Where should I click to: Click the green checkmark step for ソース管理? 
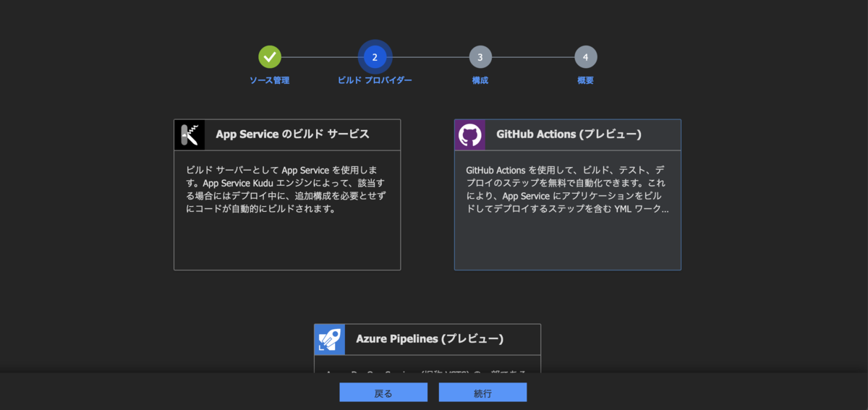tap(270, 57)
